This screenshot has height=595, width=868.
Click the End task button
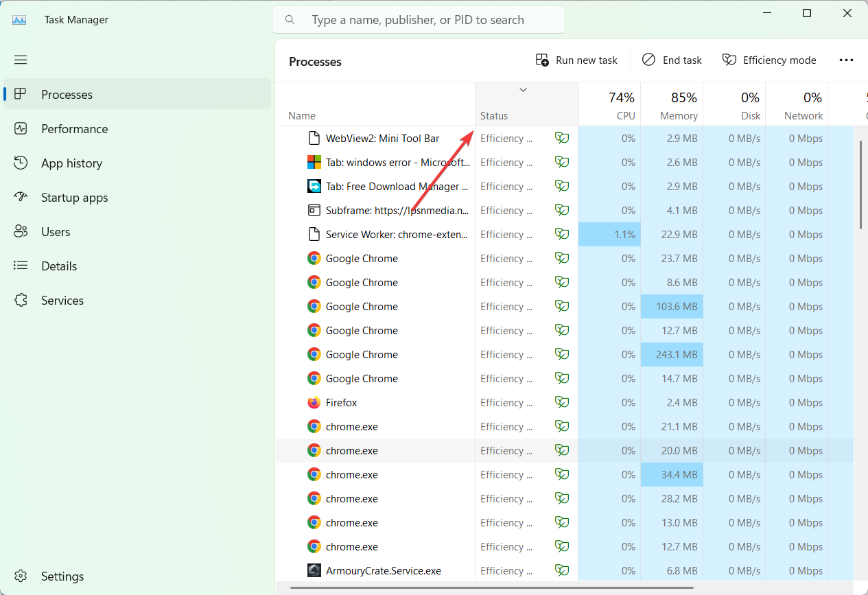pyautogui.click(x=671, y=60)
